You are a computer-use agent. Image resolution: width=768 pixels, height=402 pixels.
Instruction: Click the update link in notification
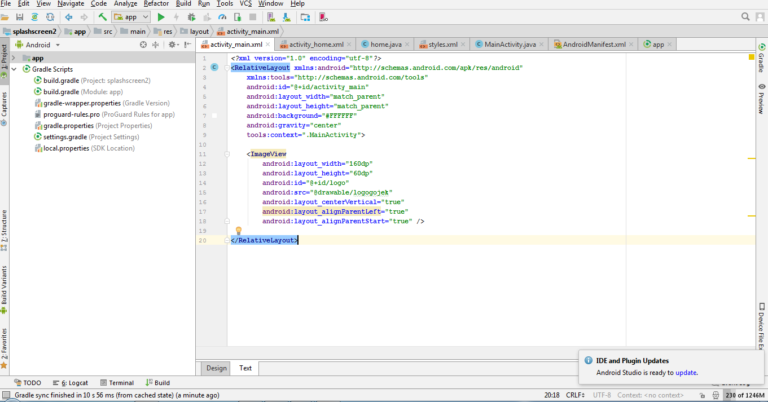click(x=686, y=372)
